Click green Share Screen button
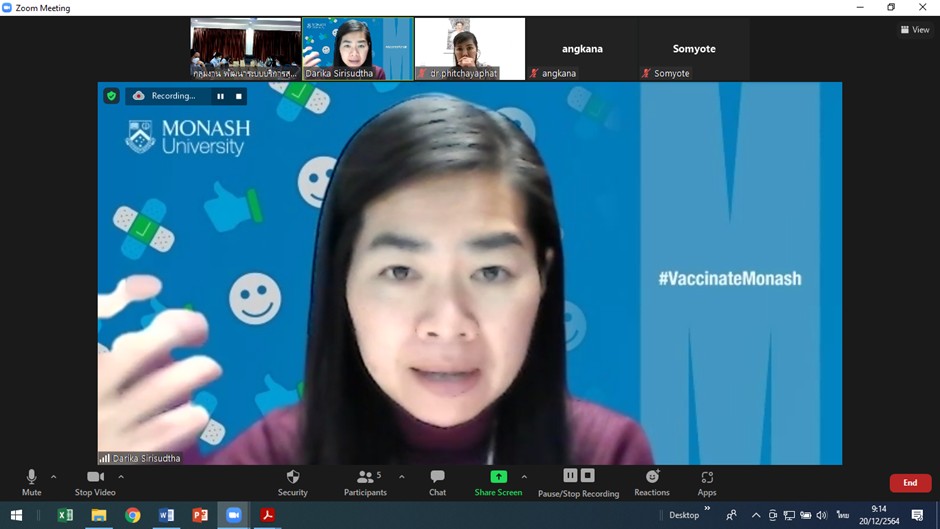This screenshot has width=940, height=529. (x=498, y=483)
